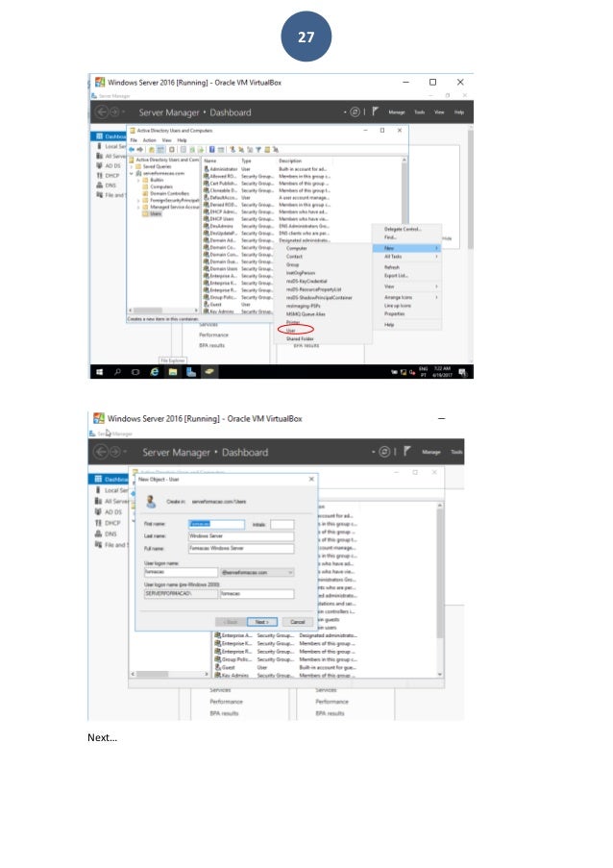Open Task View from the taskbar
The height and width of the screenshot is (868, 613).
[x=135, y=372]
